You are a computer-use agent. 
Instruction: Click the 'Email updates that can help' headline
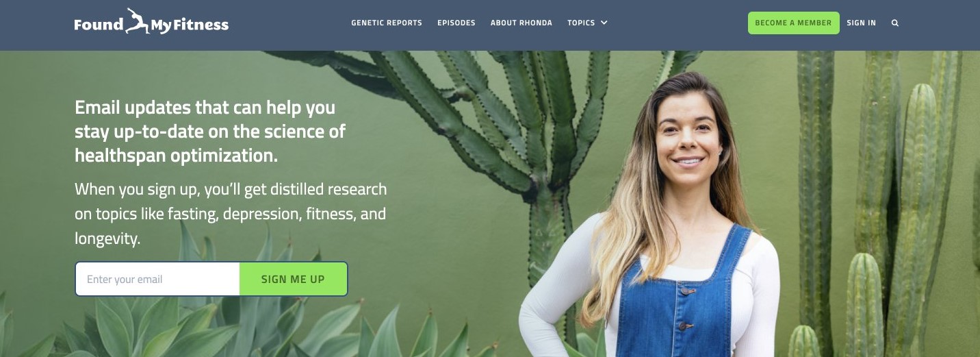click(x=205, y=108)
